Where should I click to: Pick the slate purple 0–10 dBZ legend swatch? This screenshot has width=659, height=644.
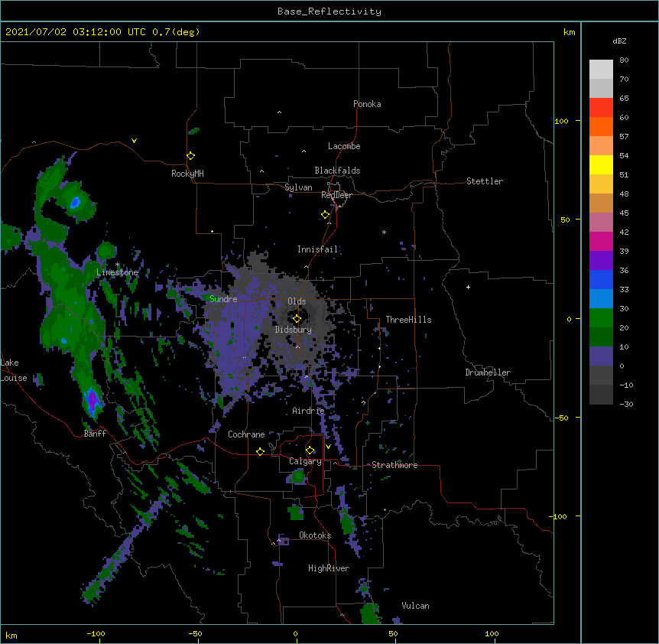pos(601,356)
